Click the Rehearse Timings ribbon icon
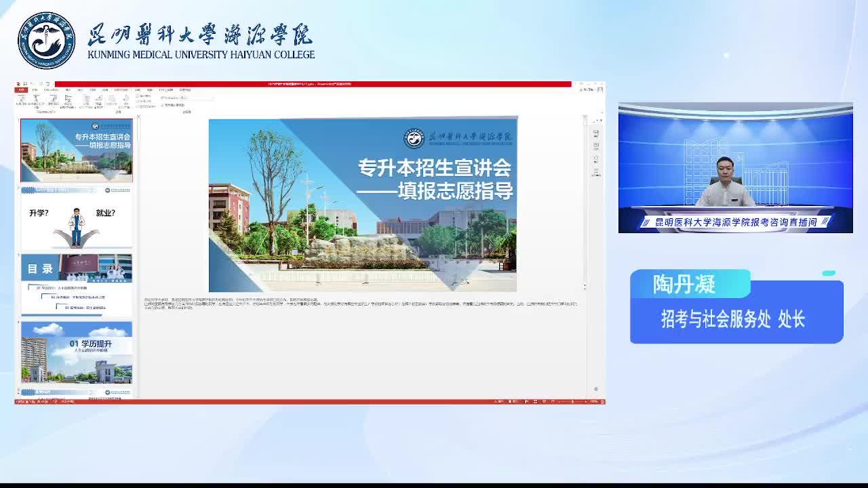 tap(112, 100)
